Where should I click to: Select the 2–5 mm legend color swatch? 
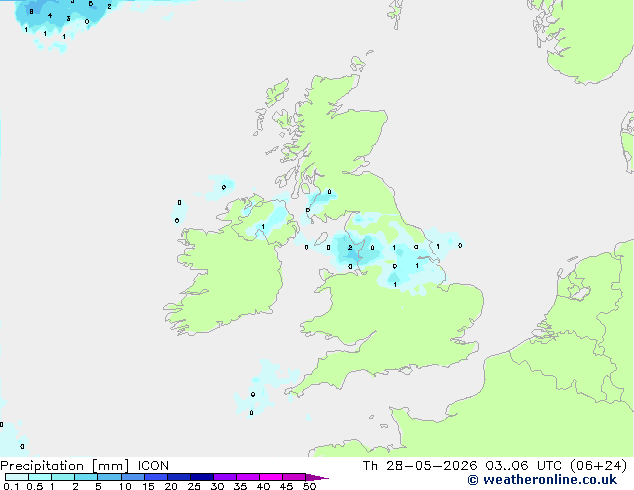pyautogui.click(x=86, y=477)
